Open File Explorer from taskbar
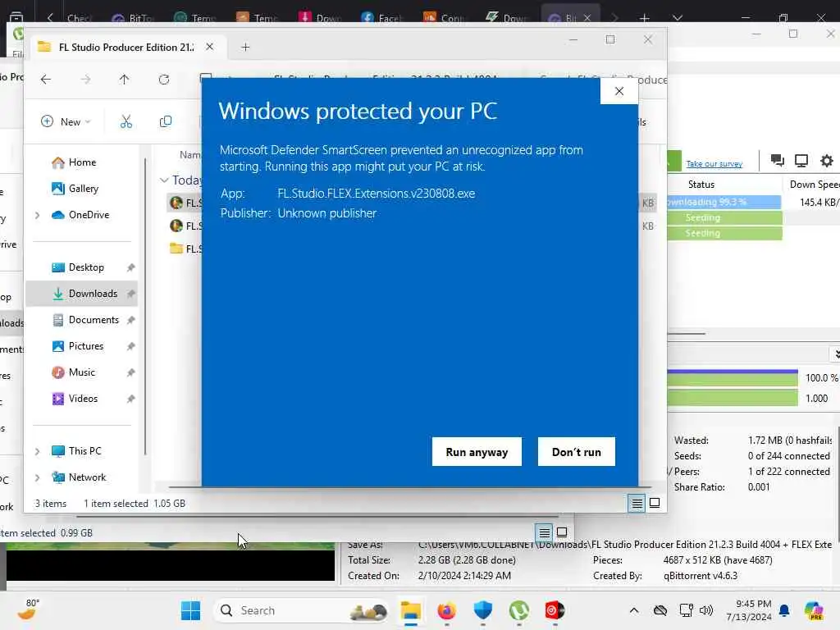 (411, 610)
